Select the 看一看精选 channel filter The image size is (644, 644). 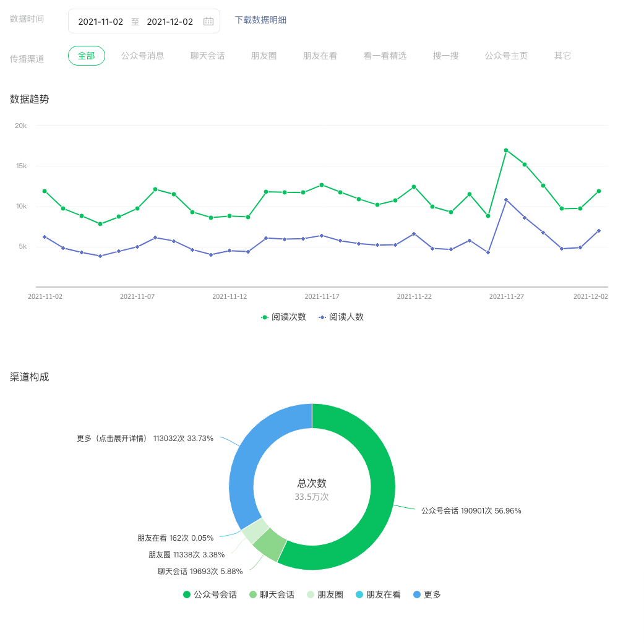(x=385, y=56)
